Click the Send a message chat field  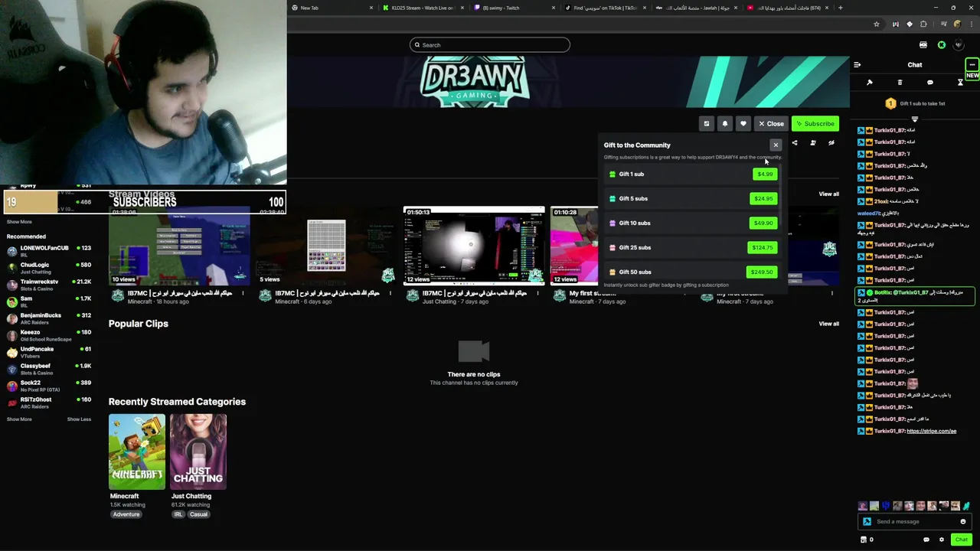[915, 522]
